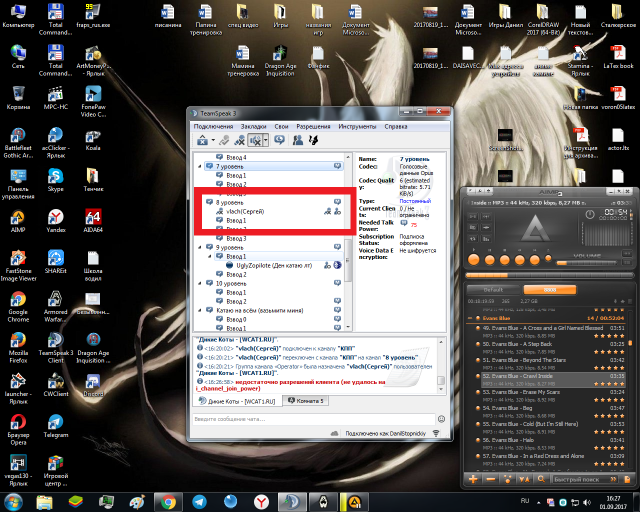Click the emoji smiley icon in chat
Screen dimensions: 640x512
click(x=440, y=418)
